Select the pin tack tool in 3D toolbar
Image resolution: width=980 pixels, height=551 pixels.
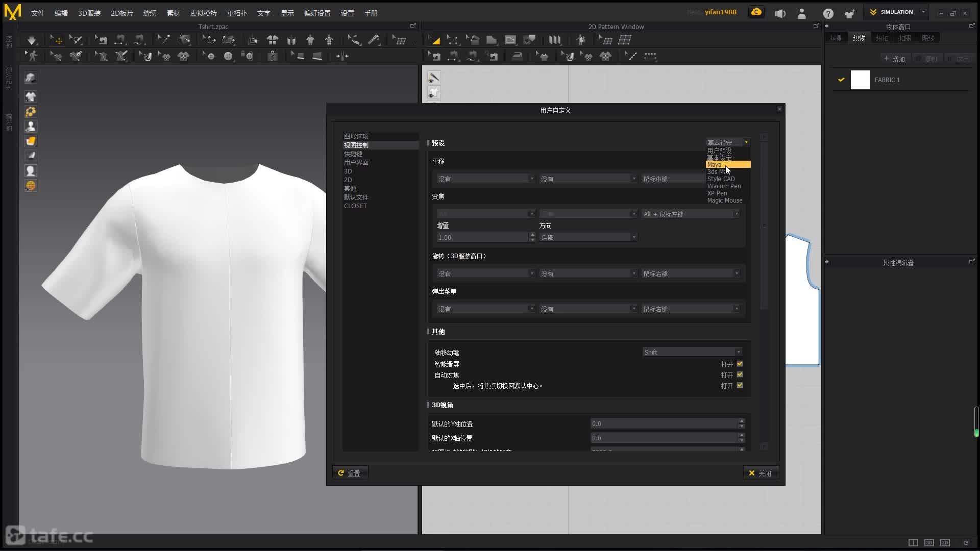[164, 40]
